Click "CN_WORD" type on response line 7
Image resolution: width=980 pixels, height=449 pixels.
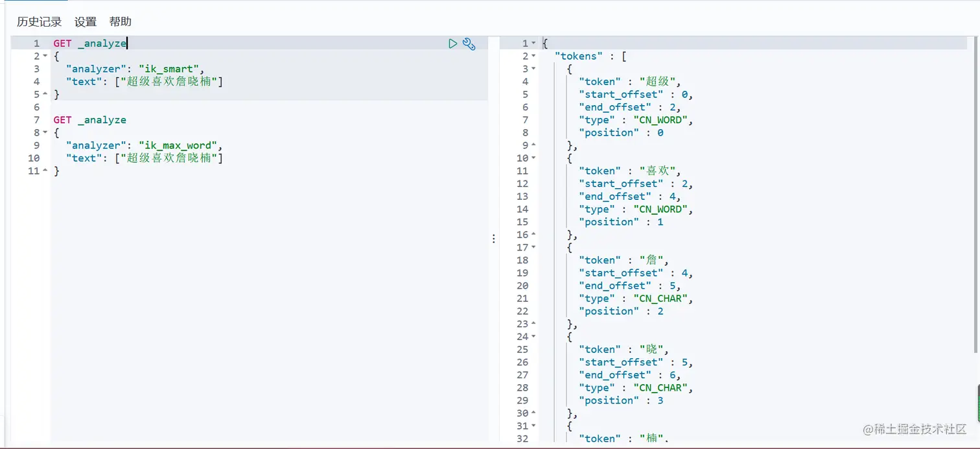point(660,120)
